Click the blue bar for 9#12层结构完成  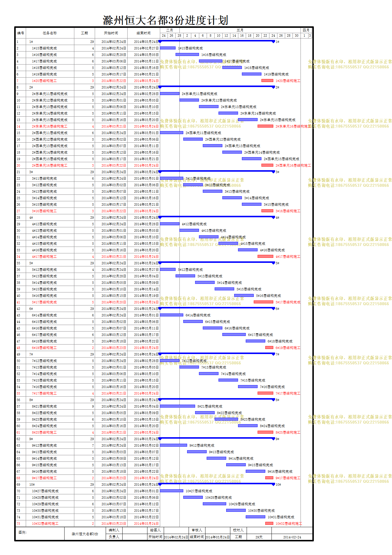point(173,445)
